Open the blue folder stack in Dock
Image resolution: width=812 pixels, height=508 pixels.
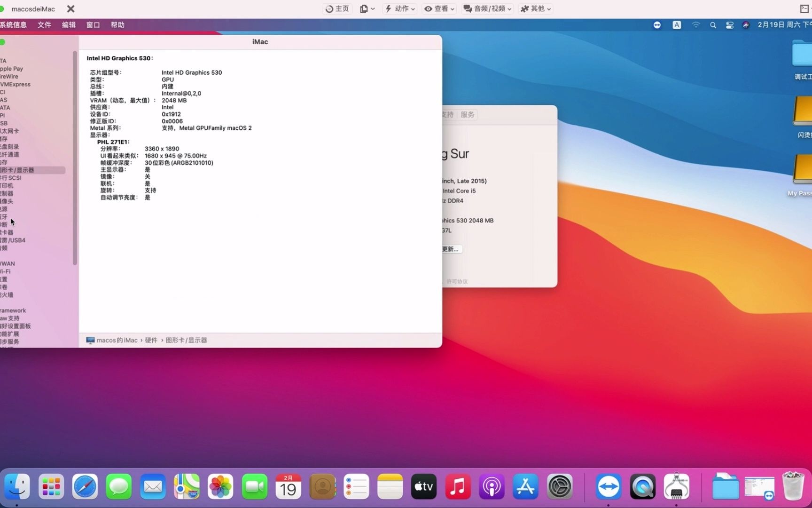tap(725, 486)
